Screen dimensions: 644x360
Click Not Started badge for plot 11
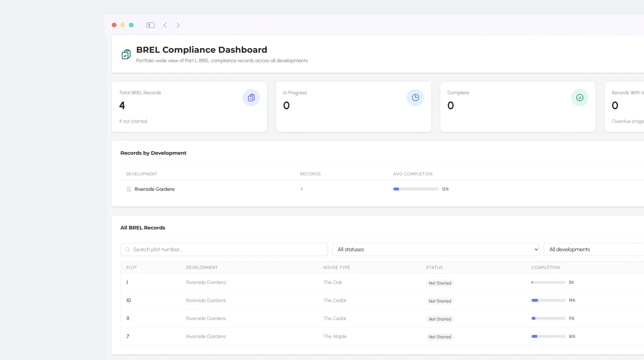[x=440, y=319]
